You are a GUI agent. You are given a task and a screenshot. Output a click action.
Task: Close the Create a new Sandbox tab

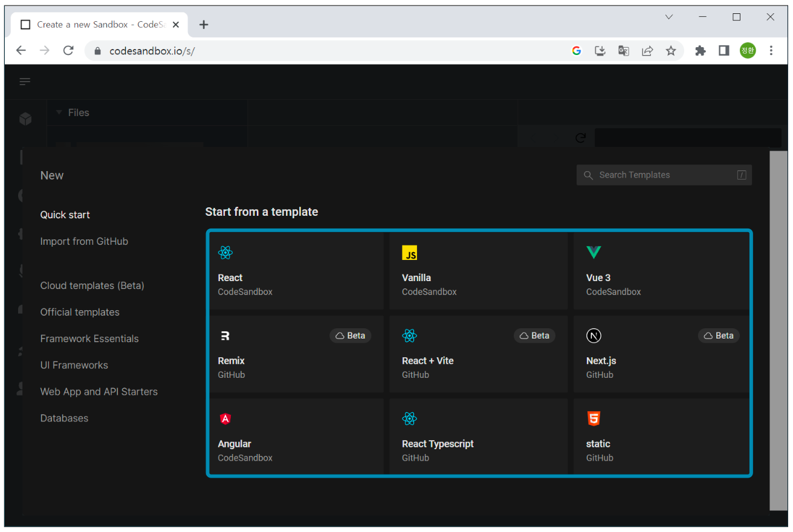[176, 25]
